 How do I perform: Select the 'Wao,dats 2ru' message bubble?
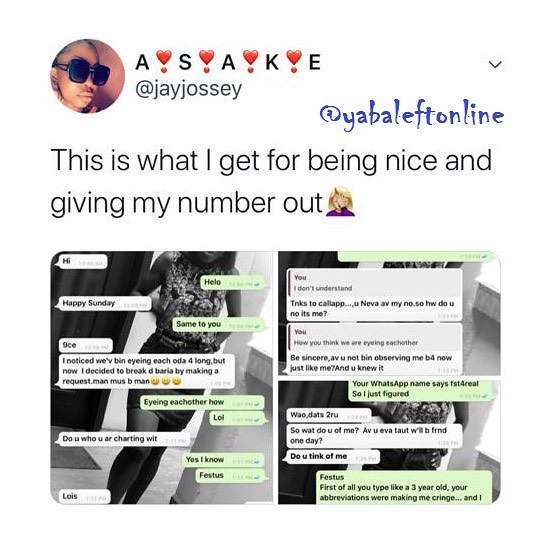point(329,415)
